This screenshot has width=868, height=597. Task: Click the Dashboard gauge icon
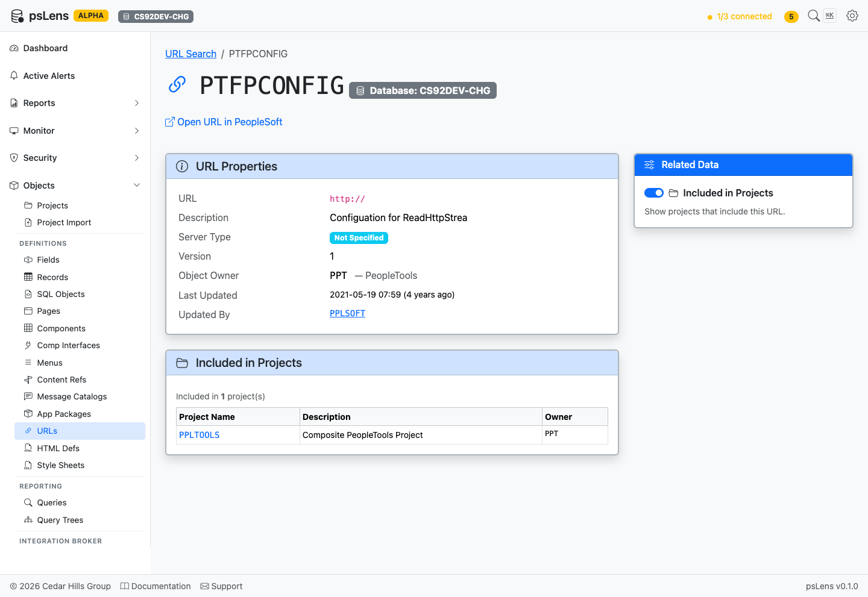(14, 48)
